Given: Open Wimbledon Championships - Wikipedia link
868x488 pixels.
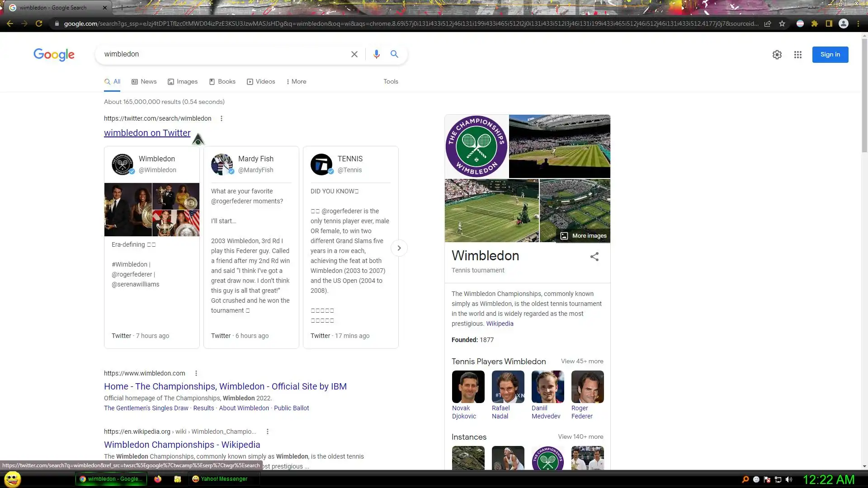Looking at the screenshot, I should pyautogui.click(x=182, y=445).
